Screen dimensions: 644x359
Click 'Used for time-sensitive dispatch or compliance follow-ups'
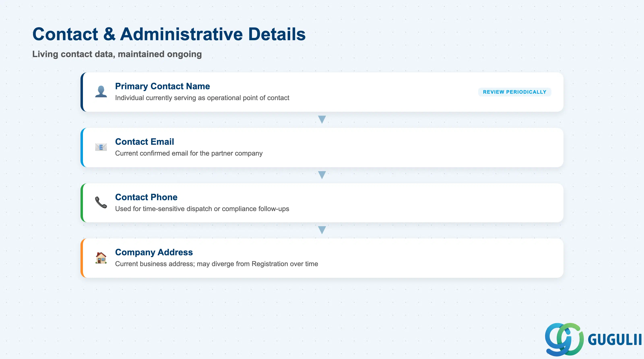pyautogui.click(x=202, y=209)
